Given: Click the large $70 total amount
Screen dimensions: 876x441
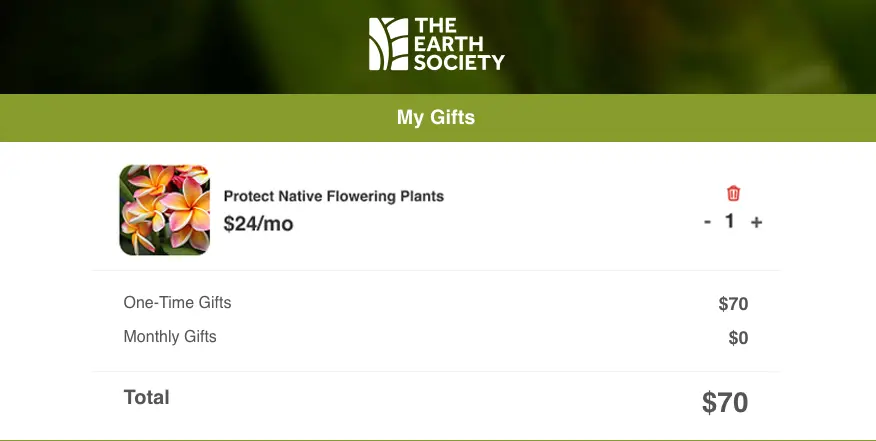Looking at the screenshot, I should coord(725,403).
